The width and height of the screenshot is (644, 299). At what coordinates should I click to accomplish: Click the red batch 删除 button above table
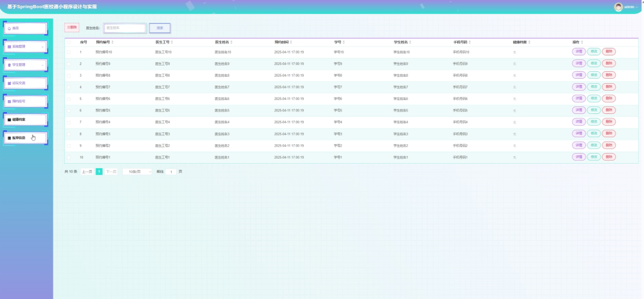point(72,28)
